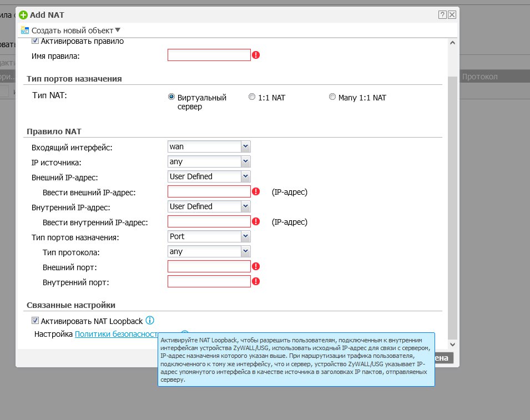Click the Тип NAT label
The height and width of the screenshot is (420, 530).
point(50,95)
